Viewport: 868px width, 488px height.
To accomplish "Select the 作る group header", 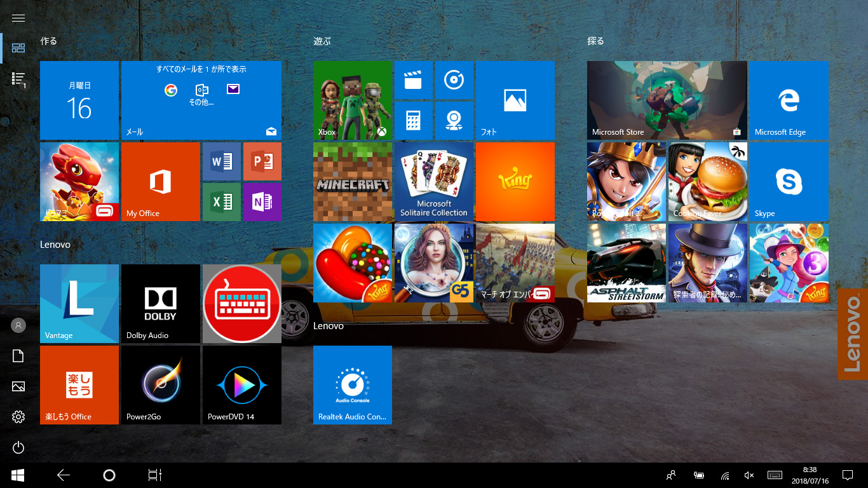I will (49, 41).
